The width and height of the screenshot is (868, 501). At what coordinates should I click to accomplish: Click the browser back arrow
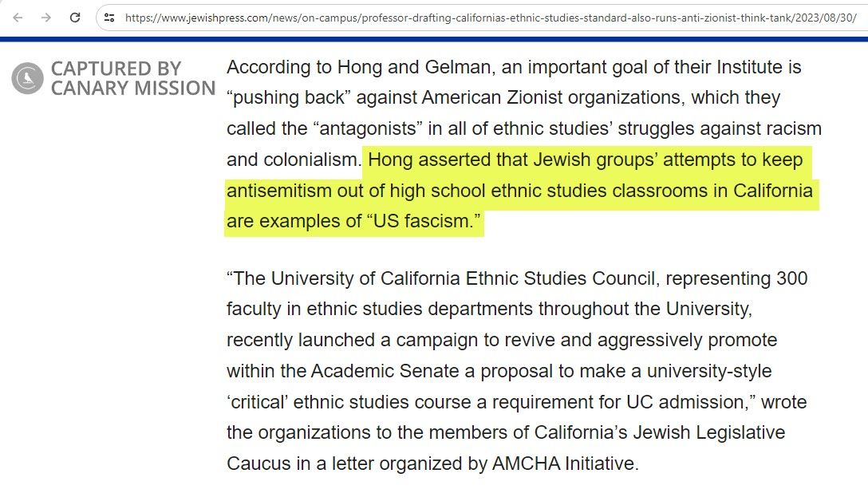coord(18,17)
